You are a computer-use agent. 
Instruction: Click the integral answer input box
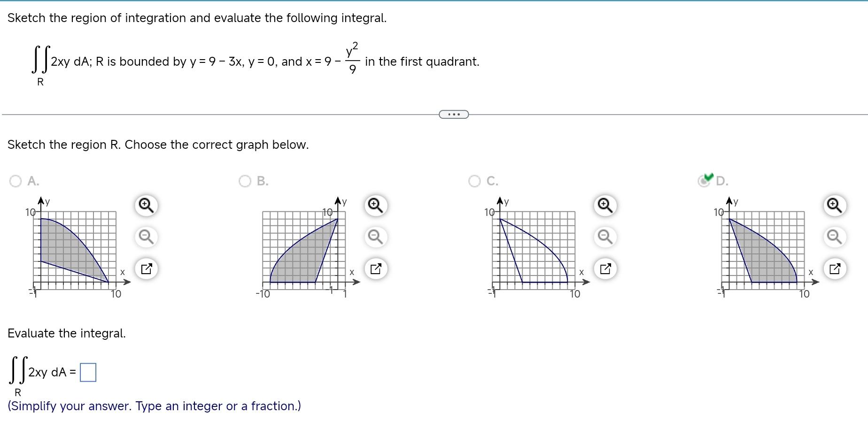click(88, 371)
